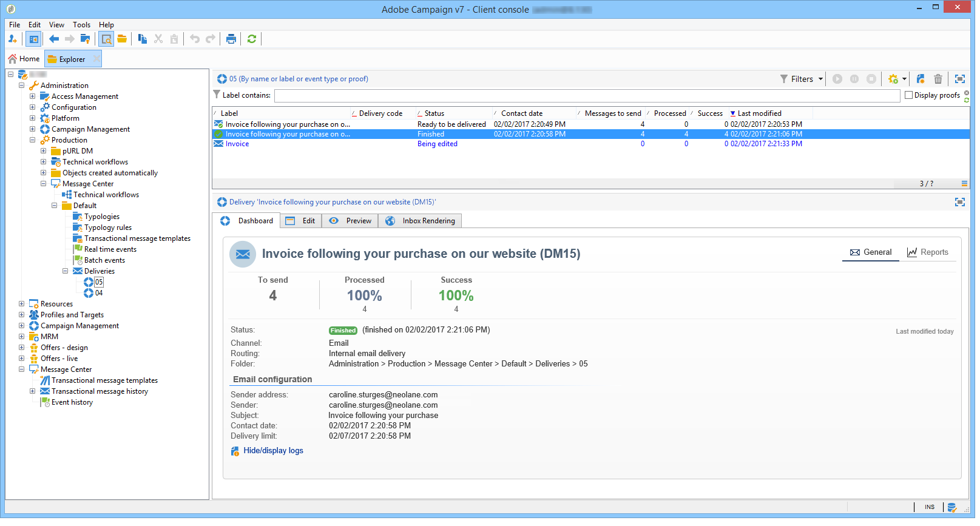Screen dimensions: 980x526
Task: Click the user connection icon in the toolbar
Action: 13,39
